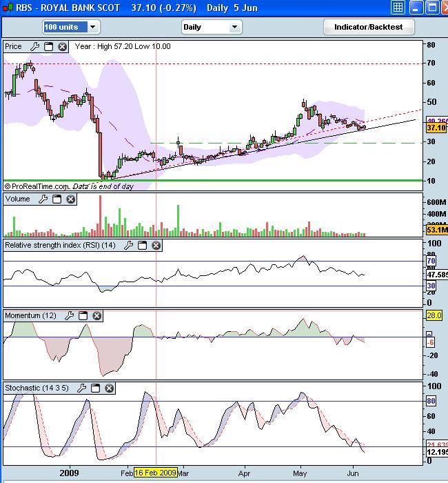Click the RSI 70 overbought level label

pos(431,262)
